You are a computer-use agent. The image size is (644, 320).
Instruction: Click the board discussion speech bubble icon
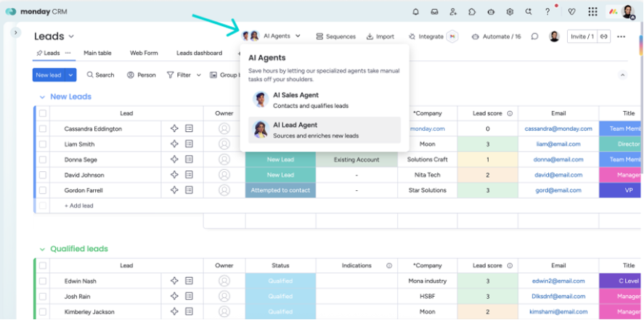tap(534, 36)
